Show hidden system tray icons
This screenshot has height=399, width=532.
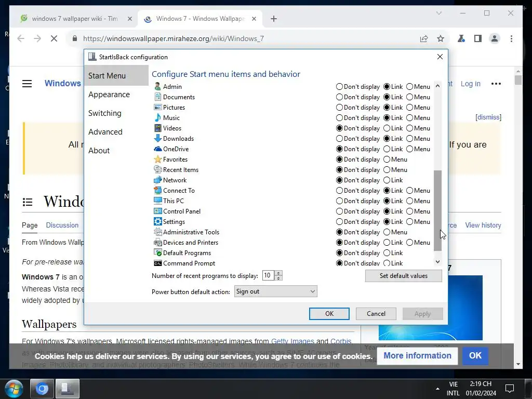pyautogui.click(x=437, y=389)
